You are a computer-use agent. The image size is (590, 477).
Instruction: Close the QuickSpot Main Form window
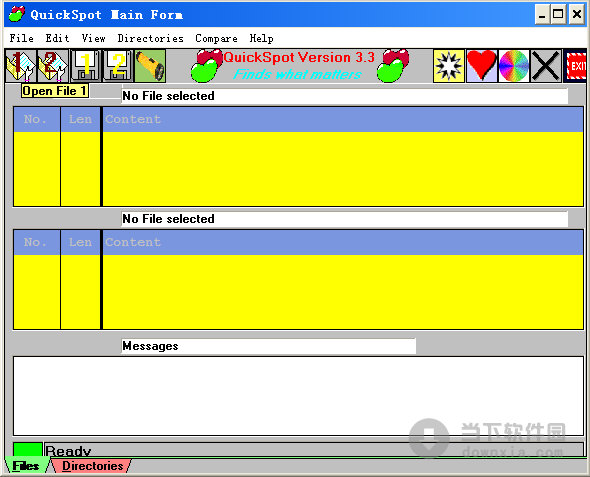(576, 14)
